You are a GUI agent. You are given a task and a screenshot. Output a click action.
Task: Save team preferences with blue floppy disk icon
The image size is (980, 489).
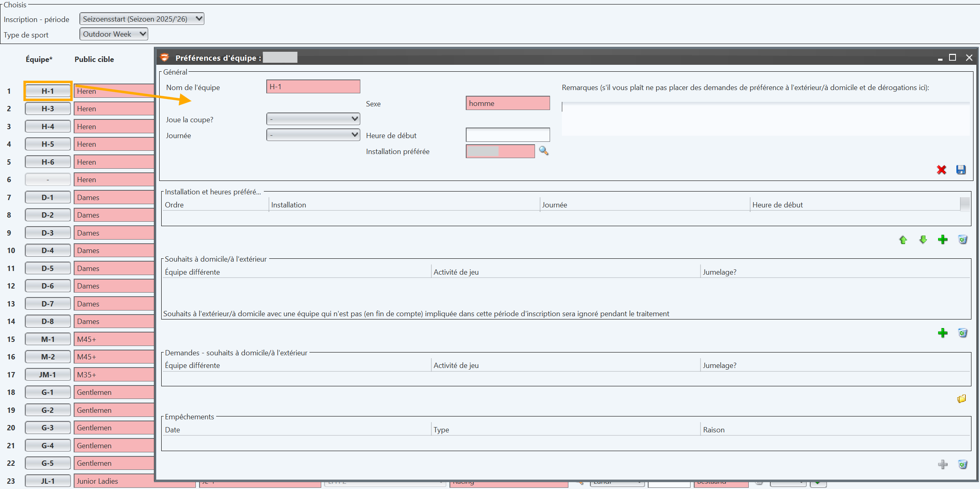point(961,170)
